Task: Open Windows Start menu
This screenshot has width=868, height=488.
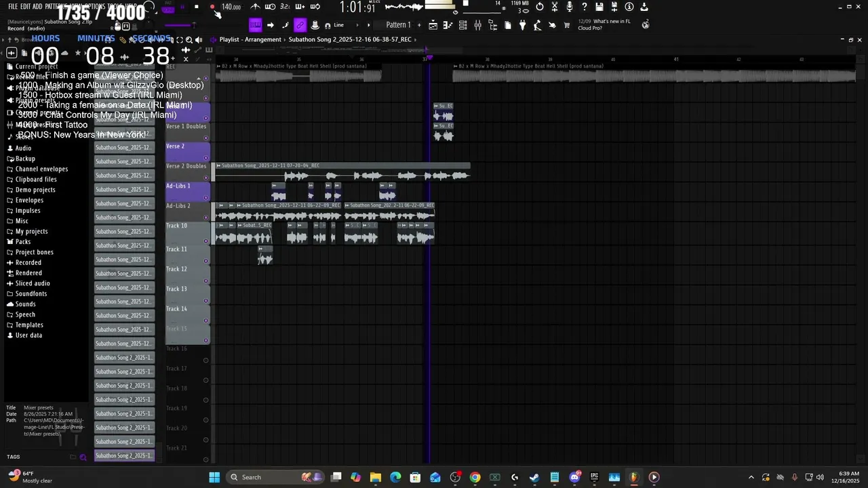Action: click(x=214, y=477)
